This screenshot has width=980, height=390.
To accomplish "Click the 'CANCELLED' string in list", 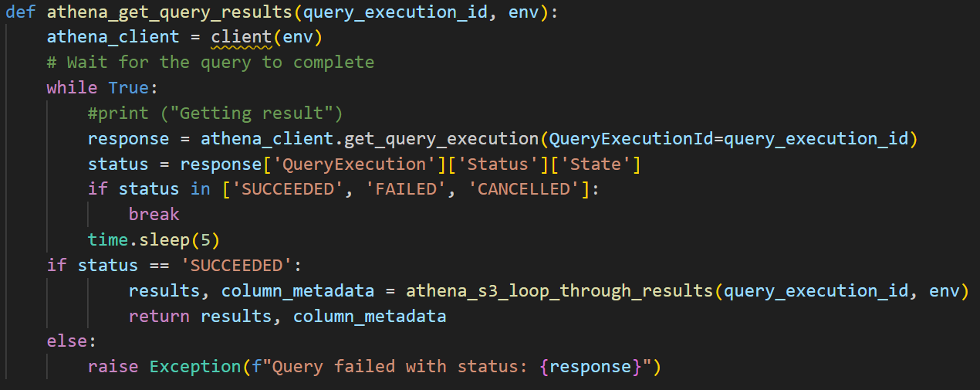I will (x=524, y=190).
